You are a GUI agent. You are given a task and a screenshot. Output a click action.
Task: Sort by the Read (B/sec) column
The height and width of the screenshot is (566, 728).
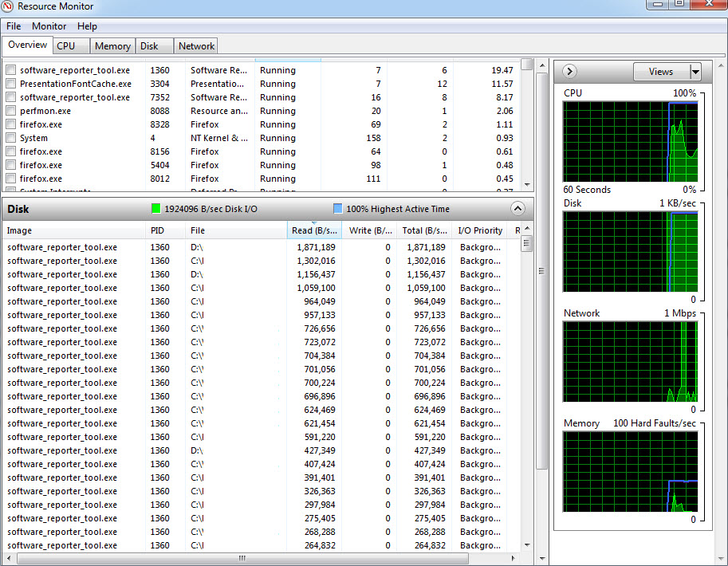tap(313, 230)
